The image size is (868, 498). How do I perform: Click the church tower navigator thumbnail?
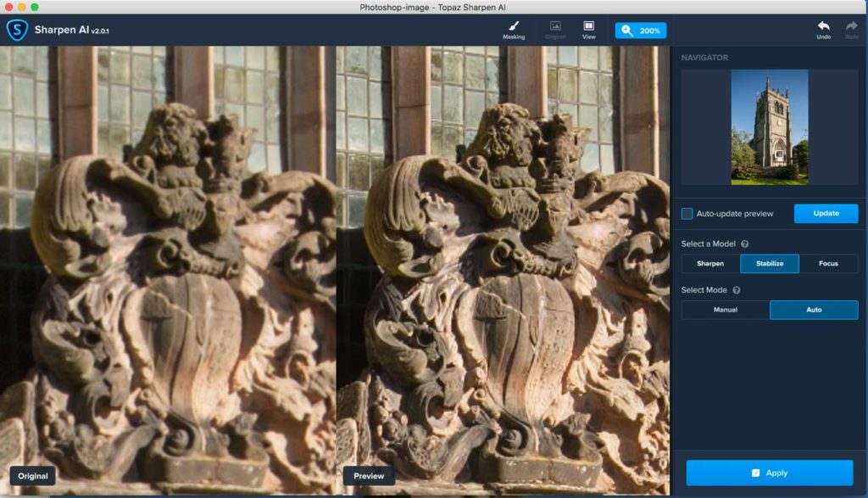[x=770, y=127]
